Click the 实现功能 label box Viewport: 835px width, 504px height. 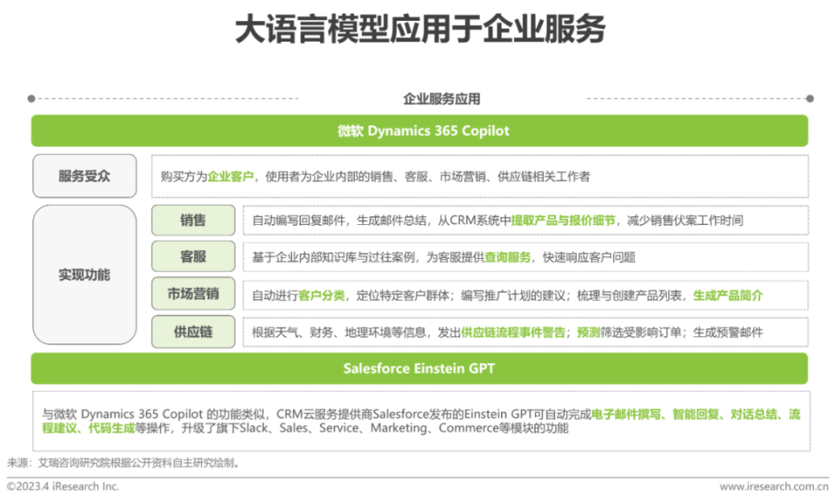84,275
